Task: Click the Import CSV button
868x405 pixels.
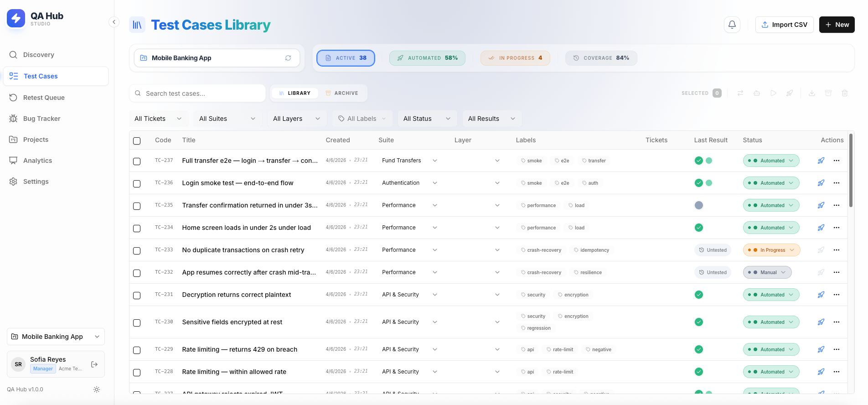Action: pyautogui.click(x=784, y=25)
